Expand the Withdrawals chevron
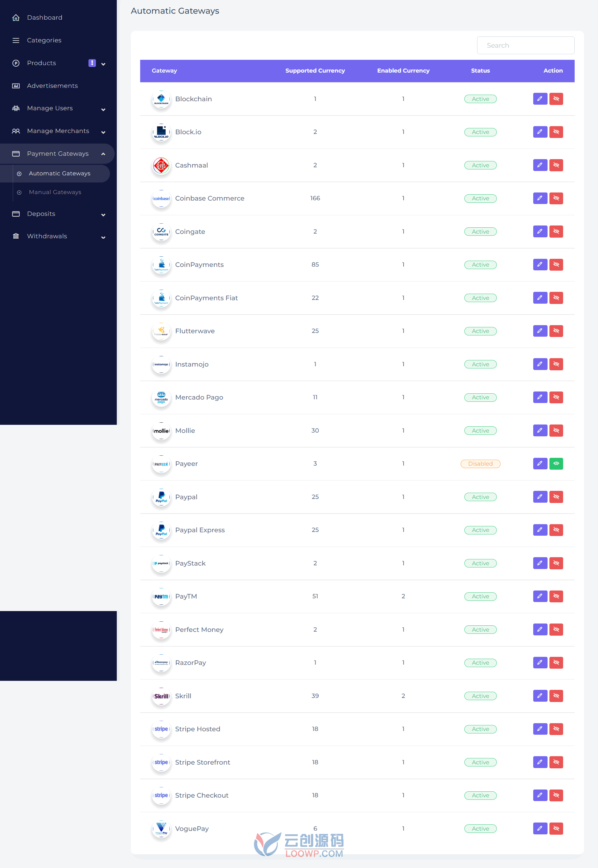598x868 pixels. (x=103, y=237)
